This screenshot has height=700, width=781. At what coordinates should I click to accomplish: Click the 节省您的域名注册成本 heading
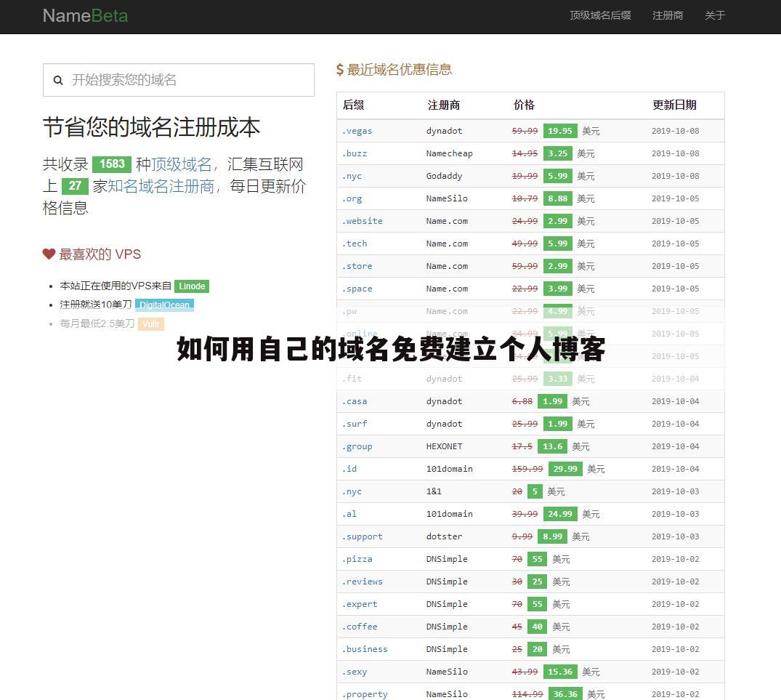[x=151, y=127]
